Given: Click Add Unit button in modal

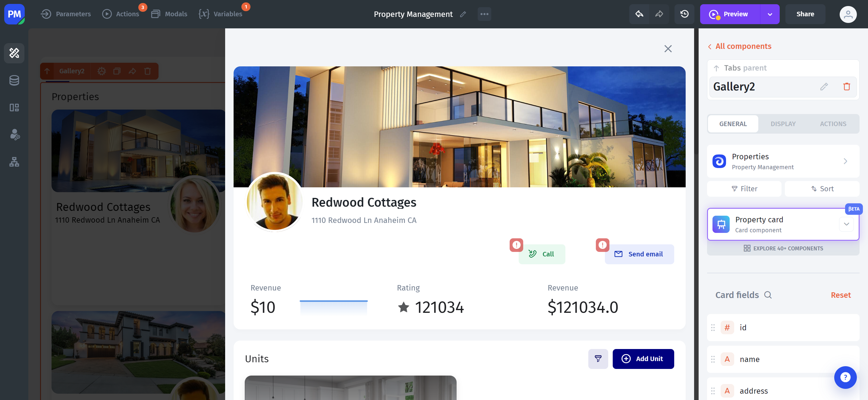Looking at the screenshot, I should 643,358.
